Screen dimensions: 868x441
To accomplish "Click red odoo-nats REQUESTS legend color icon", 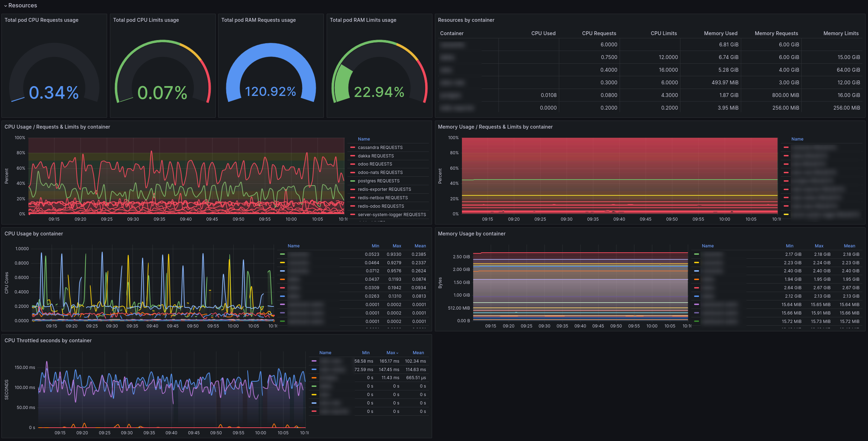I will point(352,173).
